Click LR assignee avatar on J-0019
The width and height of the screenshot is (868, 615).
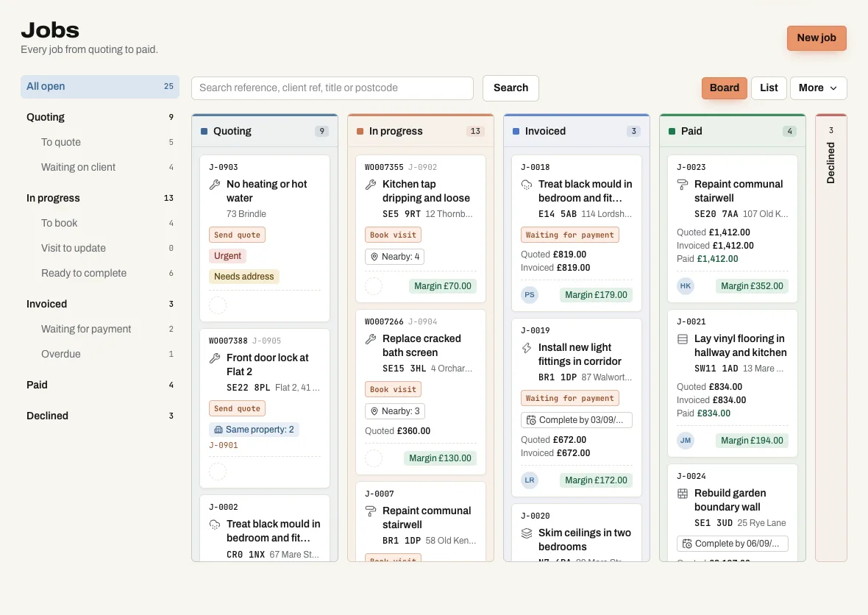pyautogui.click(x=530, y=480)
